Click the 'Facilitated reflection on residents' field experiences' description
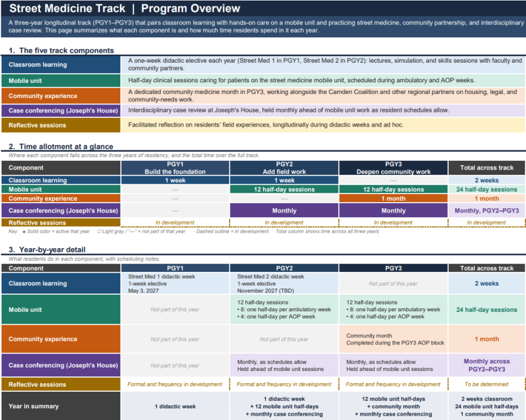This screenshot has width=526, height=420. click(x=265, y=125)
